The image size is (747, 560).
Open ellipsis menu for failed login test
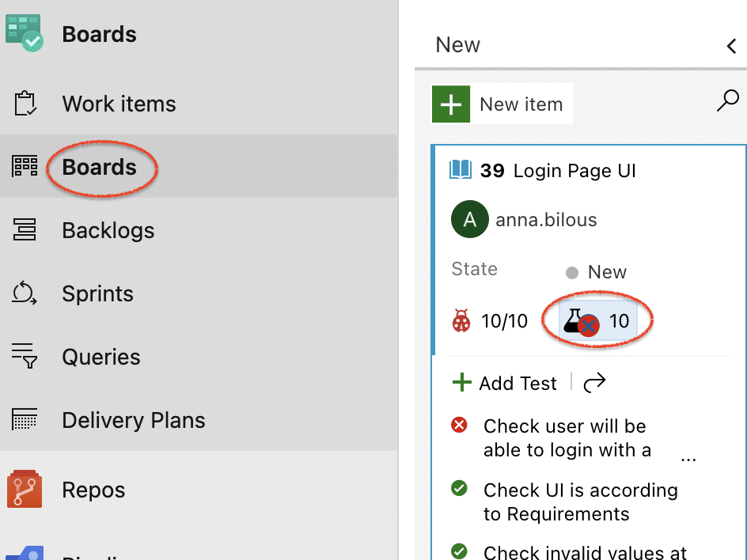pos(688,458)
